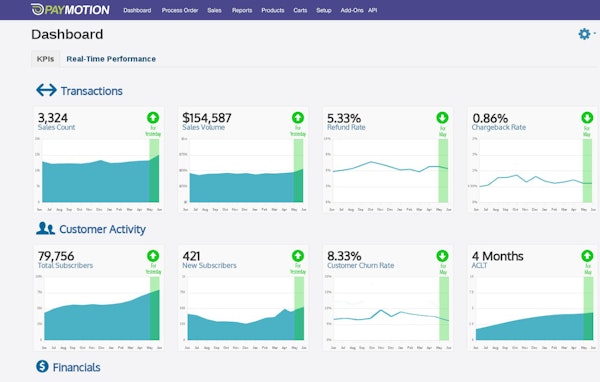Viewport: 600px width, 382px height.
Task: Click the $154,587 sales volume value
Action: click(x=207, y=118)
